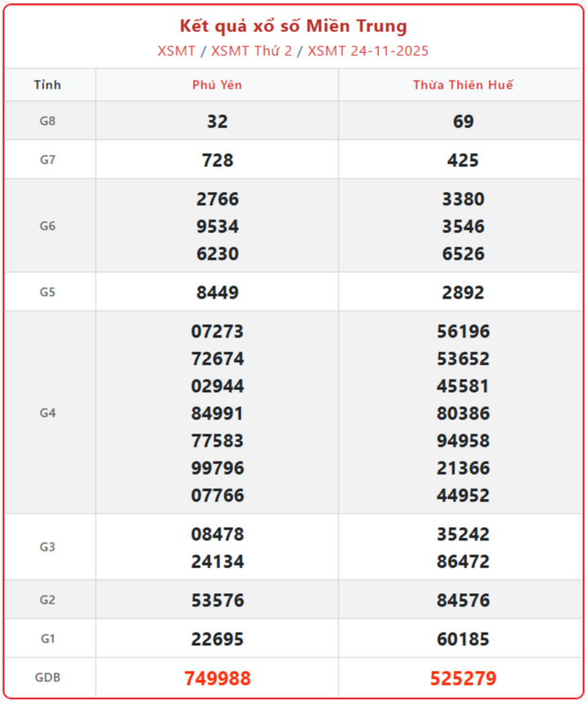Image resolution: width=588 pixels, height=702 pixels.
Task: Select the GDB row label
Action: (48, 678)
